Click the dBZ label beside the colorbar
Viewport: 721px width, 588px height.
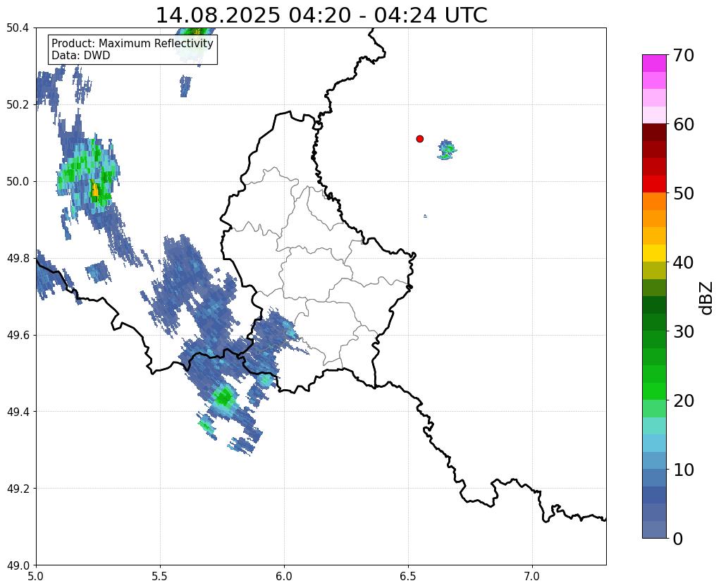(x=706, y=298)
